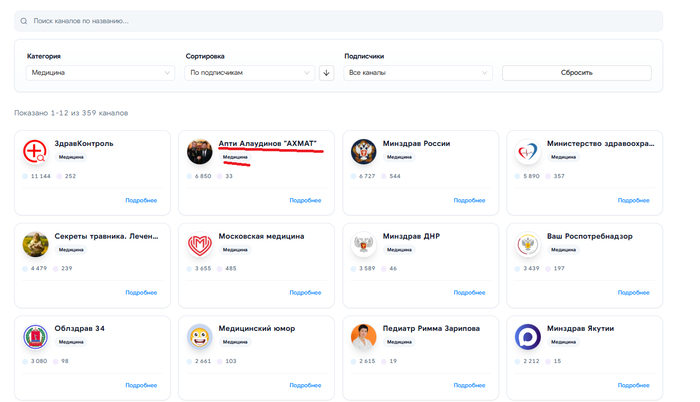Click subscriber count 4 479
Viewport: 700px width, 402px height.
tap(39, 268)
